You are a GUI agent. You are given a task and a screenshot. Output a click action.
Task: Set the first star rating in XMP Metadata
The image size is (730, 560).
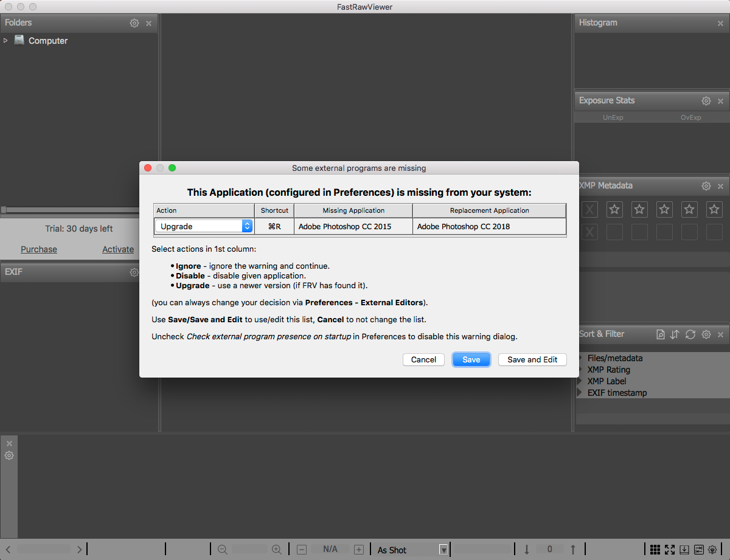coord(614,210)
